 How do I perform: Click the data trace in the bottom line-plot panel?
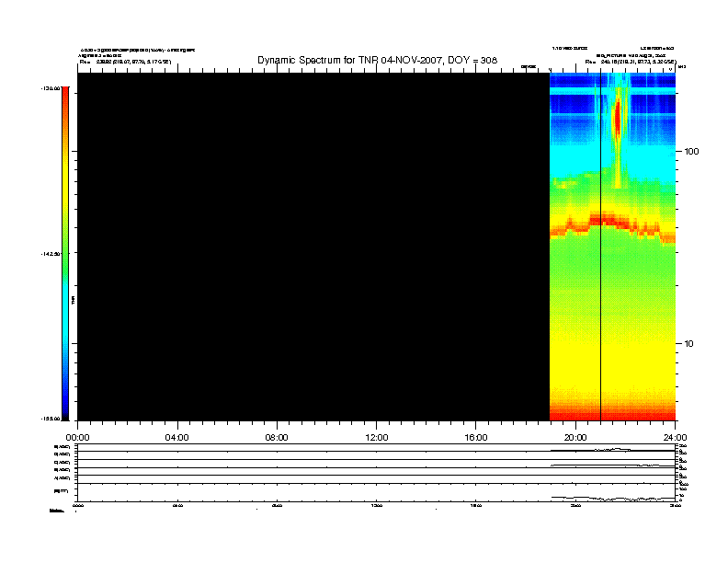[613, 499]
